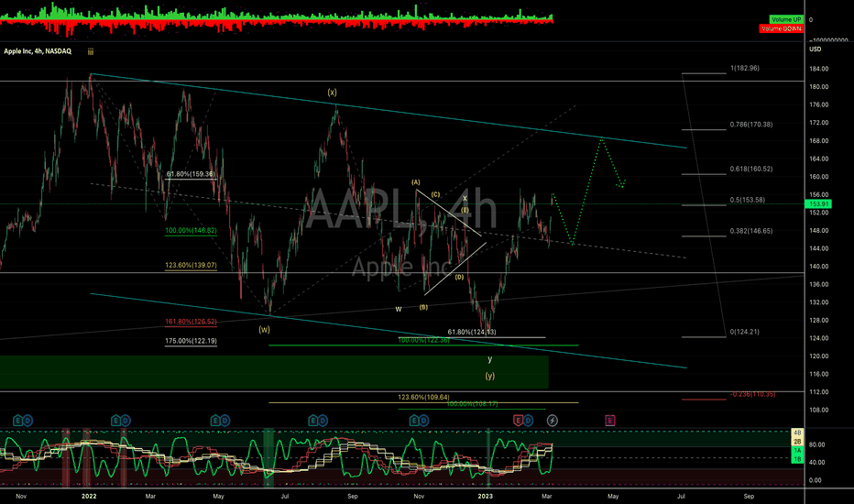Select the red -0.236(110.35) Fibonacci label

coord(752,393)
